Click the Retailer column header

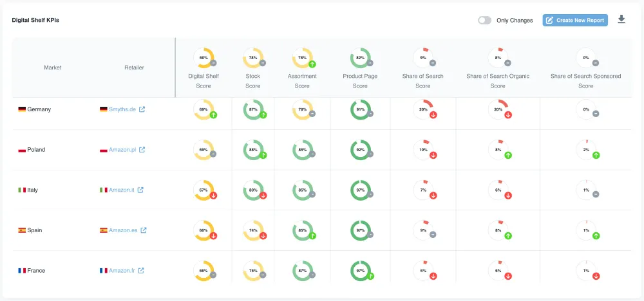tap(135, 68)
